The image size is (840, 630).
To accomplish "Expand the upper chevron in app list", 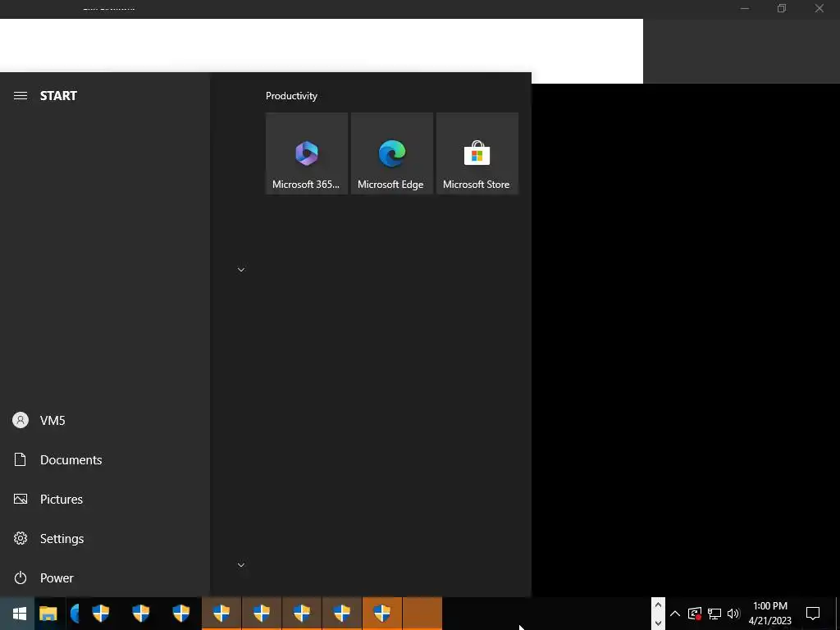I will [x=241, y=269].
